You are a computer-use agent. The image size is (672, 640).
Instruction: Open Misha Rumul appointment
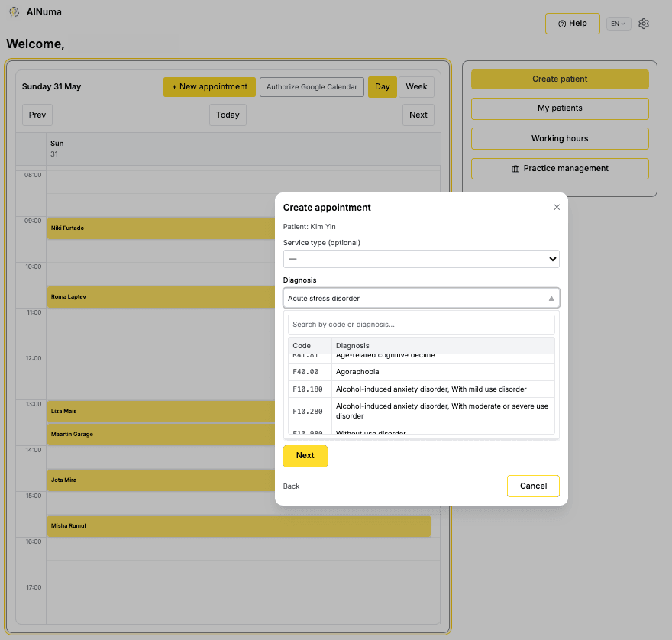click(x=239, y=526)
